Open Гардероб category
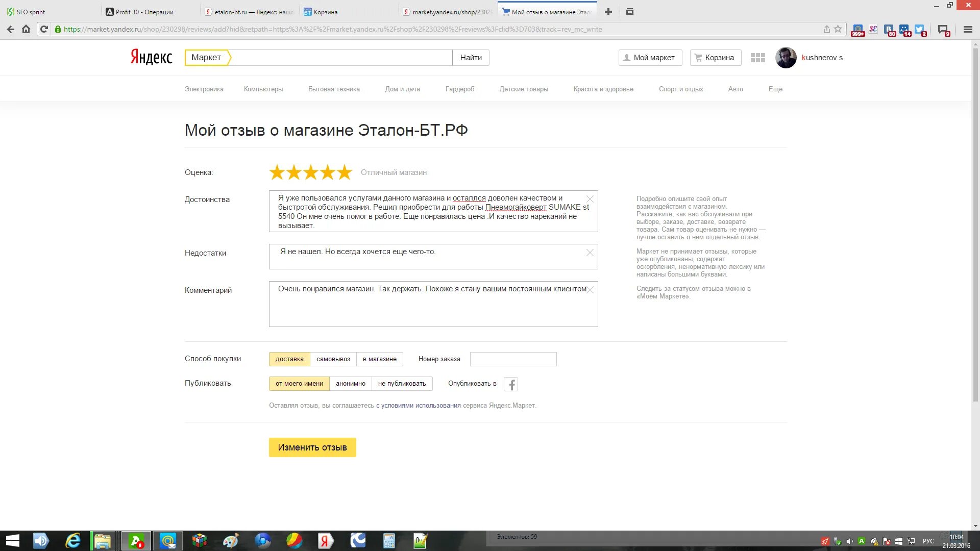This screenshot has width=980, height=551. 460,89
